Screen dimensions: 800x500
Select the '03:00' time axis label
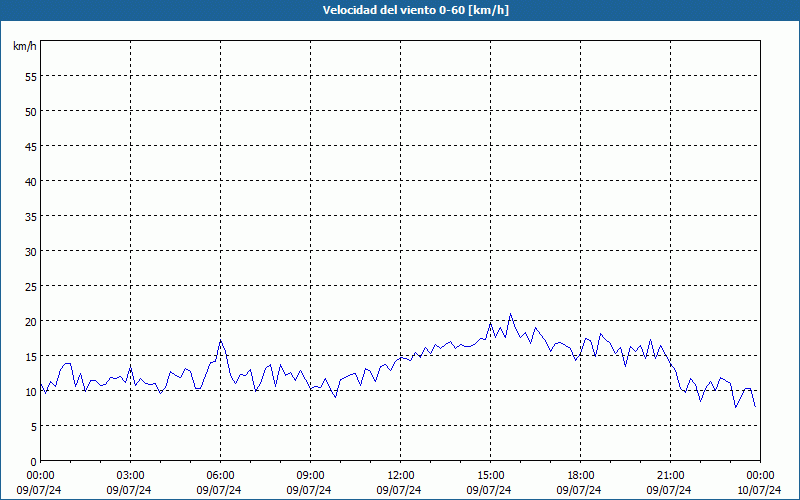pyautogui.click(x=131, y=476)
